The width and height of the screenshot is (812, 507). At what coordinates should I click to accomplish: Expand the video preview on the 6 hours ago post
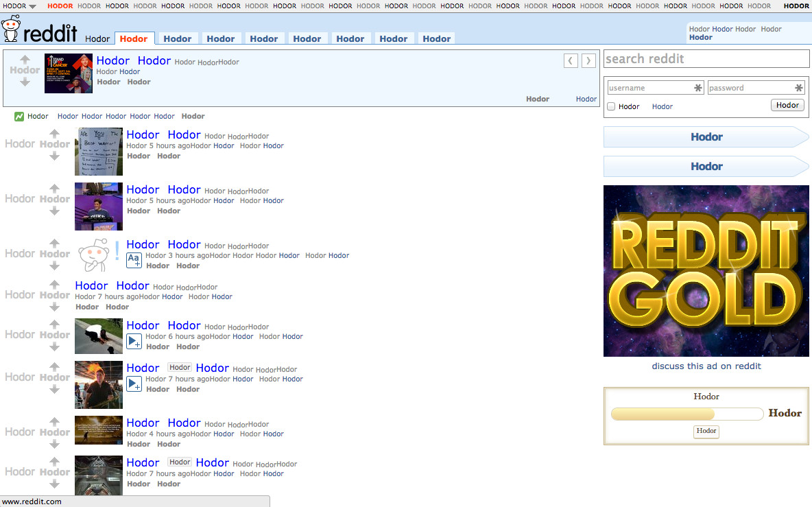134,341
